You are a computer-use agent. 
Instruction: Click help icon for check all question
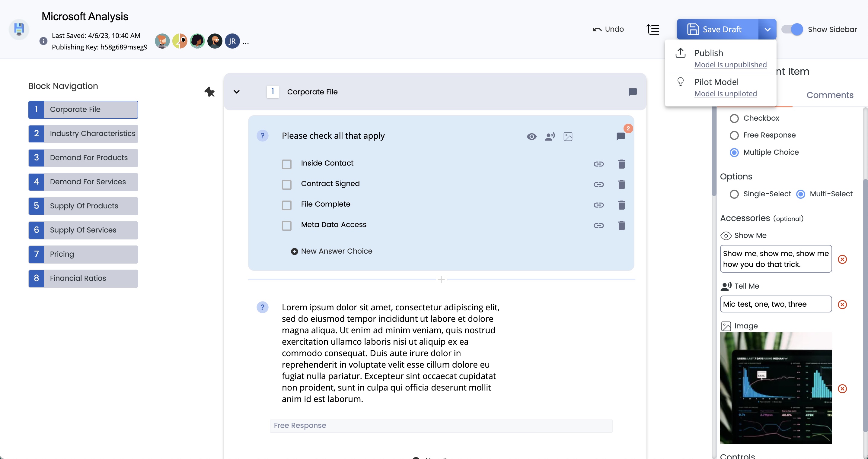click(263, 136)
